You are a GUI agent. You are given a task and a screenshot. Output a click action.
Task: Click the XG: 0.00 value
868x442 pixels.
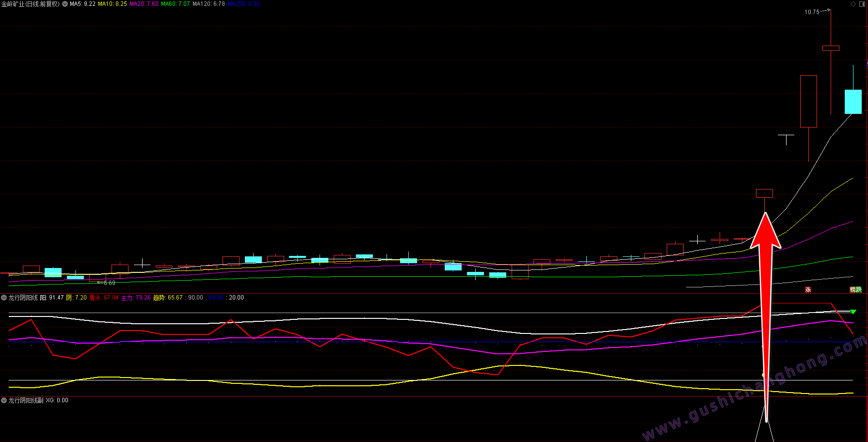point(57,400)
